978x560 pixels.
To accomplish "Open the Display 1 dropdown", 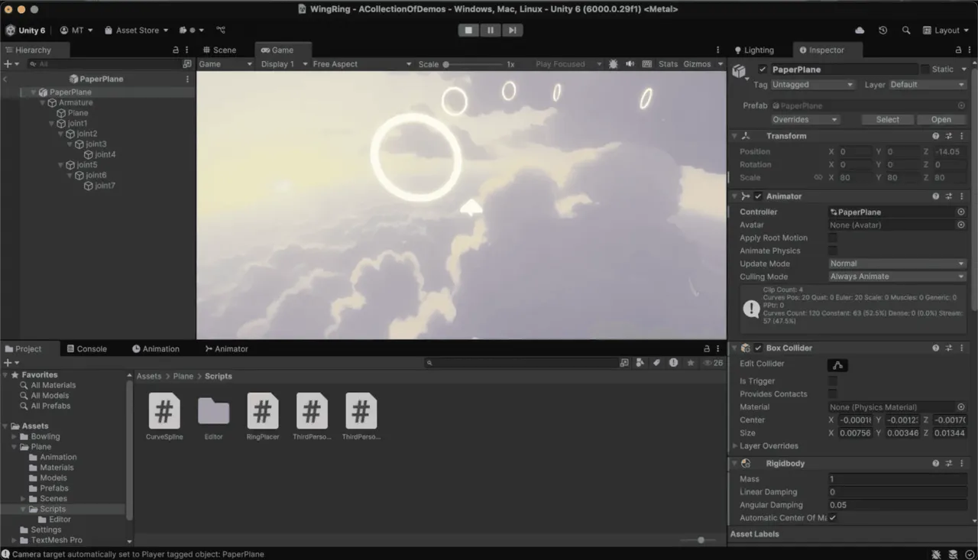I will (283, 64).
